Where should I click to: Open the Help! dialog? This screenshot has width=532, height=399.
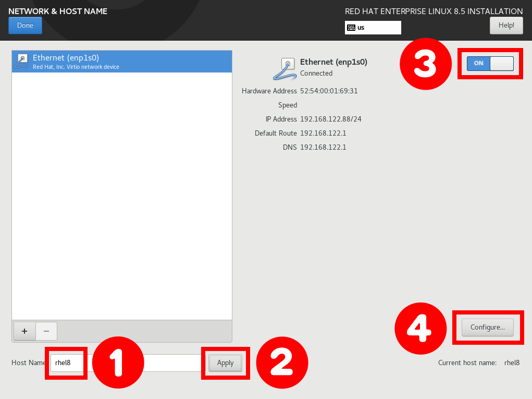506,26
